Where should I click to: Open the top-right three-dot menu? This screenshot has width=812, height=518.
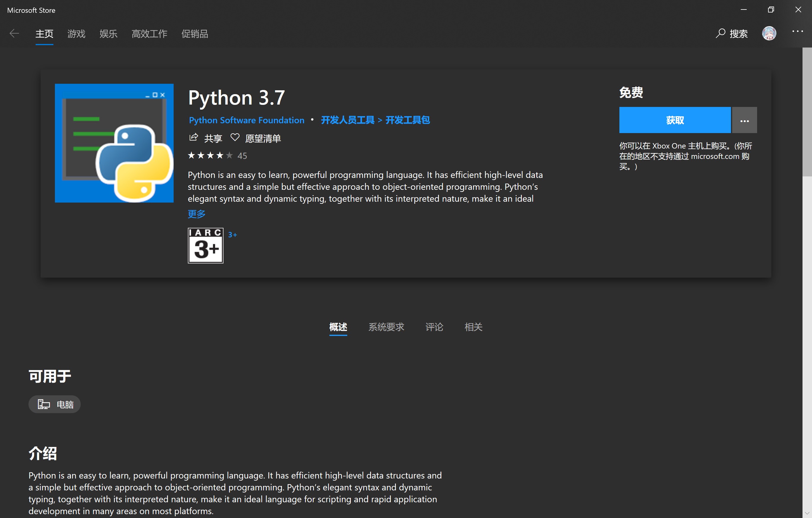point(797,31)
